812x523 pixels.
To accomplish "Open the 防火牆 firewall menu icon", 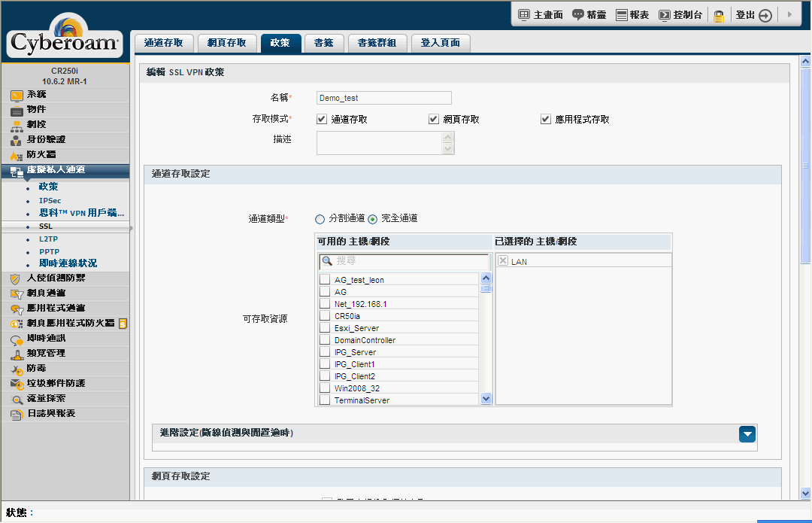I will click(x=17, y=156).
